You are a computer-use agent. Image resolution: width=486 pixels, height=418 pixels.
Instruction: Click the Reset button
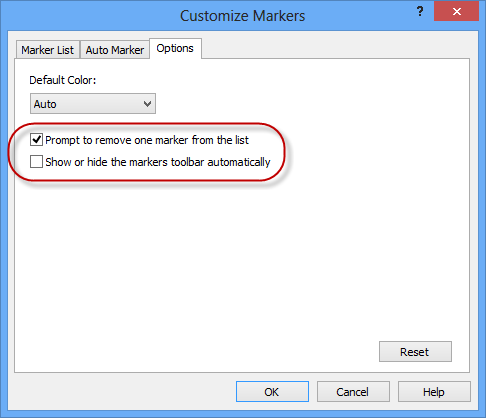click(x=415, y=351)
